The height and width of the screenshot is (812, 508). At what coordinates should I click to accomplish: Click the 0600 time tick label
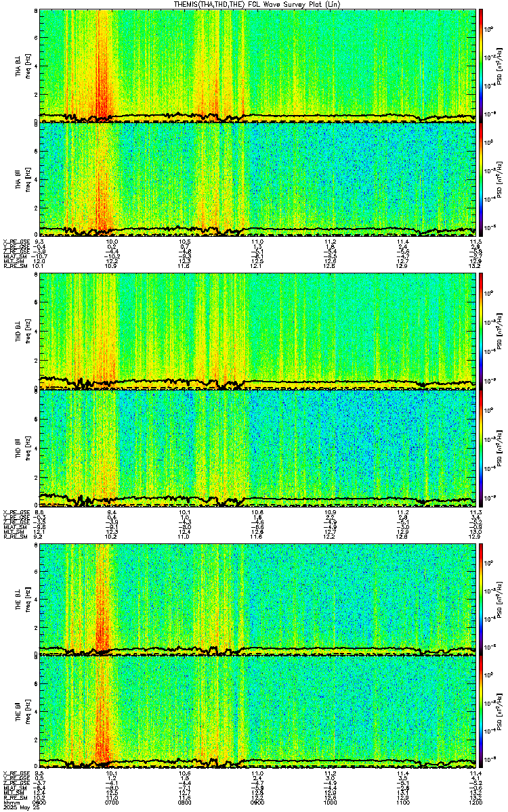pyautogui.click(x=40, y=803)
